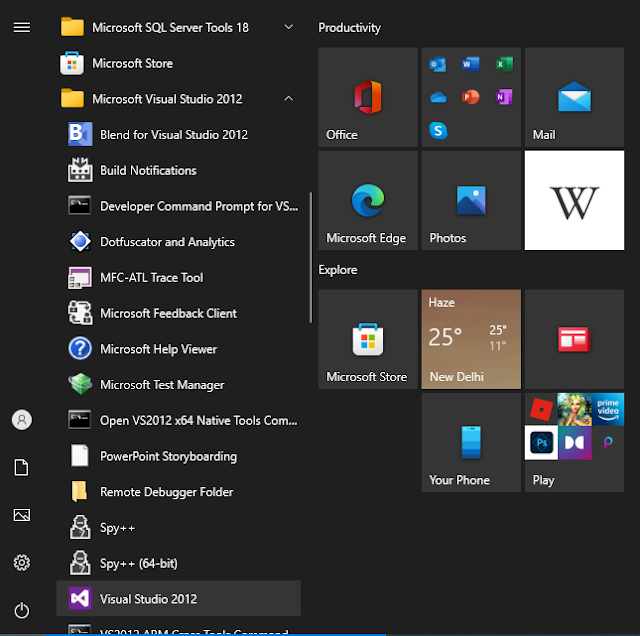Click the Roblox icon in Play tile

[541, 409]
